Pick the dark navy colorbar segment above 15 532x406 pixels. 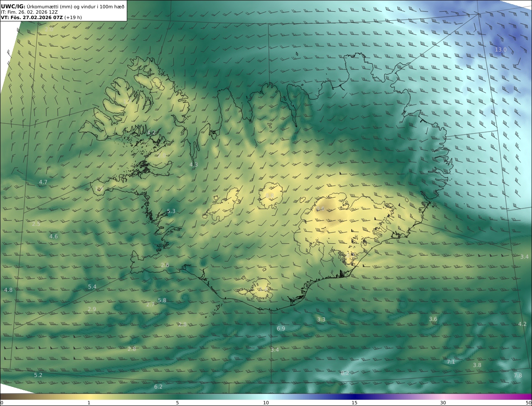355,396
